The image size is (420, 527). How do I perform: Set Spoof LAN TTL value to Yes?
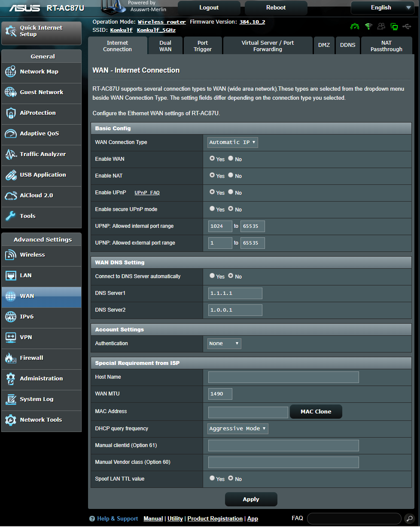[212, 478]
